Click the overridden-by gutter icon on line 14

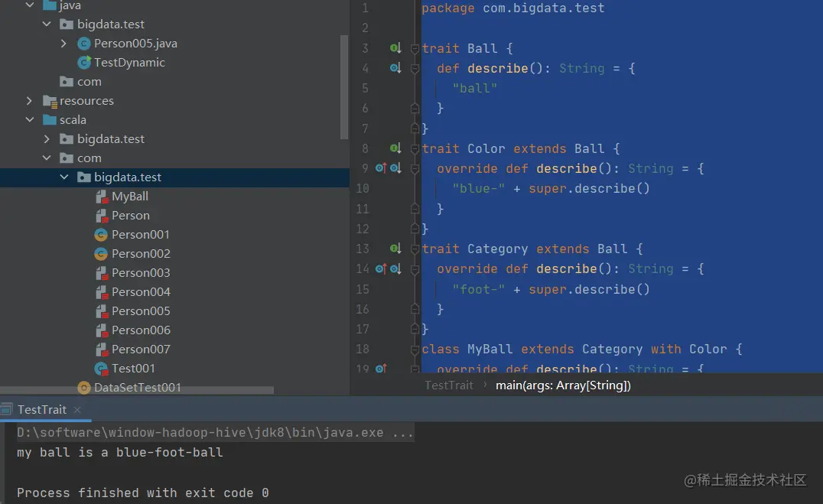tap(395, 268)
